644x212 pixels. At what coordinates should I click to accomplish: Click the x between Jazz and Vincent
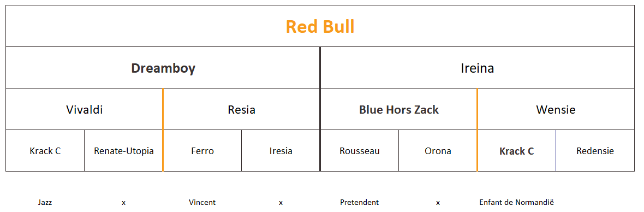coord(124,203)
